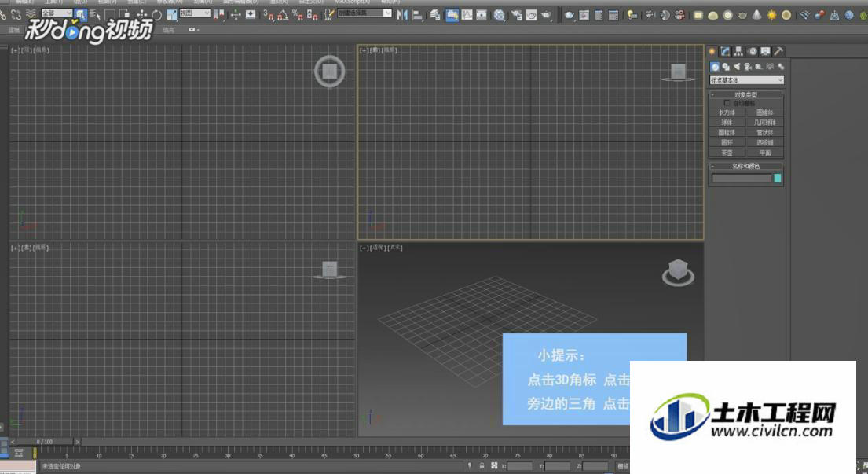Switch to the Hierarchy command panel tab

(738, 51)
